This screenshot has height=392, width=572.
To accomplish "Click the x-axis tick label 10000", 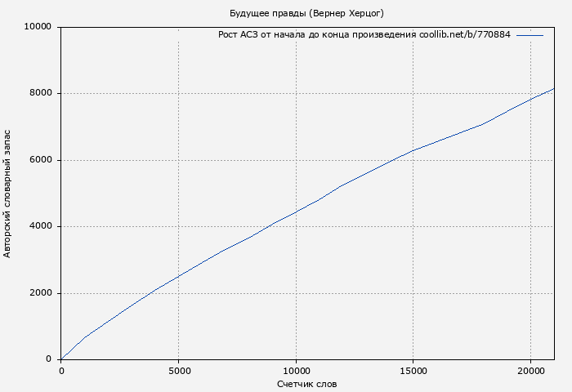I will tap(296, 371).
